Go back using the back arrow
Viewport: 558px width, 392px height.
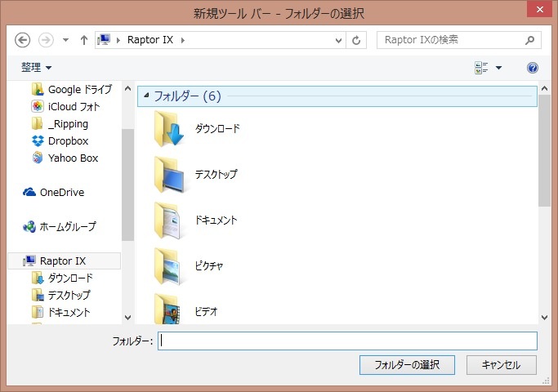click(x=22, y=40)
